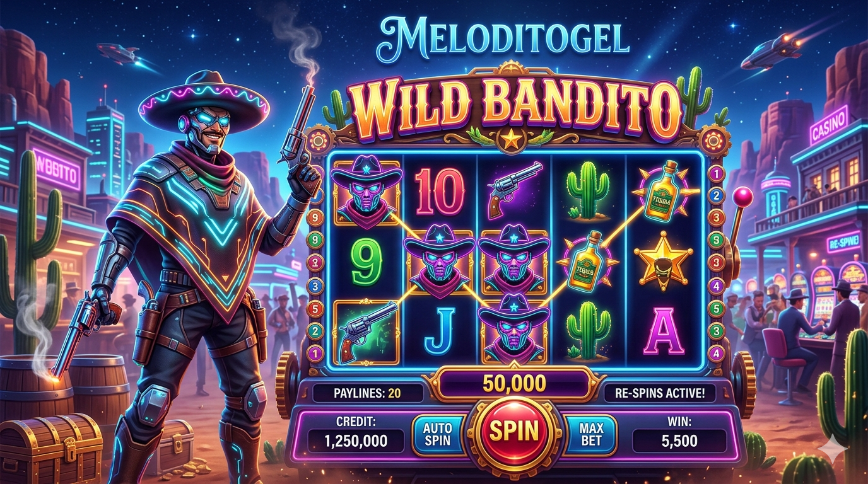Open the PAYLINES: 20 panel
This screenshot has width=868, height=484.
(x=367, y=393)
